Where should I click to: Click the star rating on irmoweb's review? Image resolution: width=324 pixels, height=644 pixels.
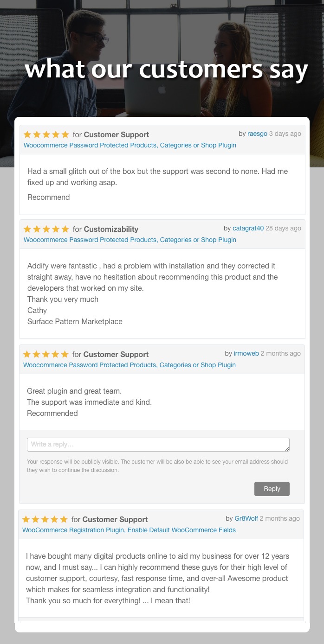pyautogui.click(x=45, y=354)
